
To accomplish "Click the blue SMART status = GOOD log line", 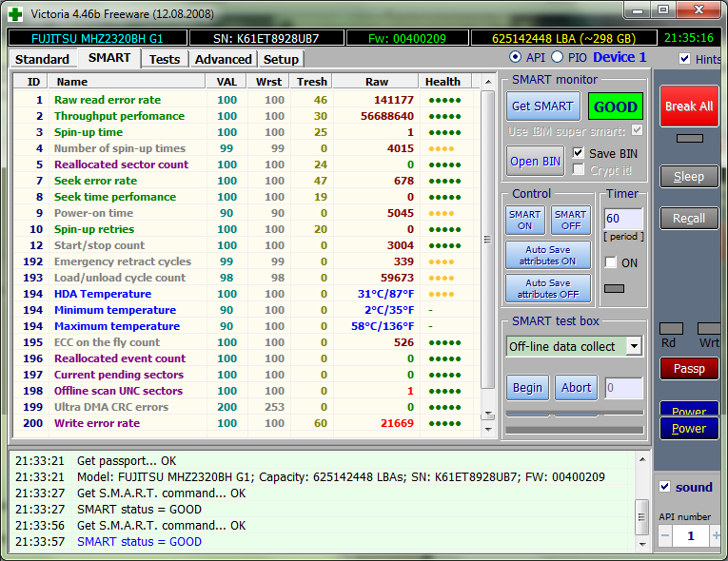I will coord(139,542).
